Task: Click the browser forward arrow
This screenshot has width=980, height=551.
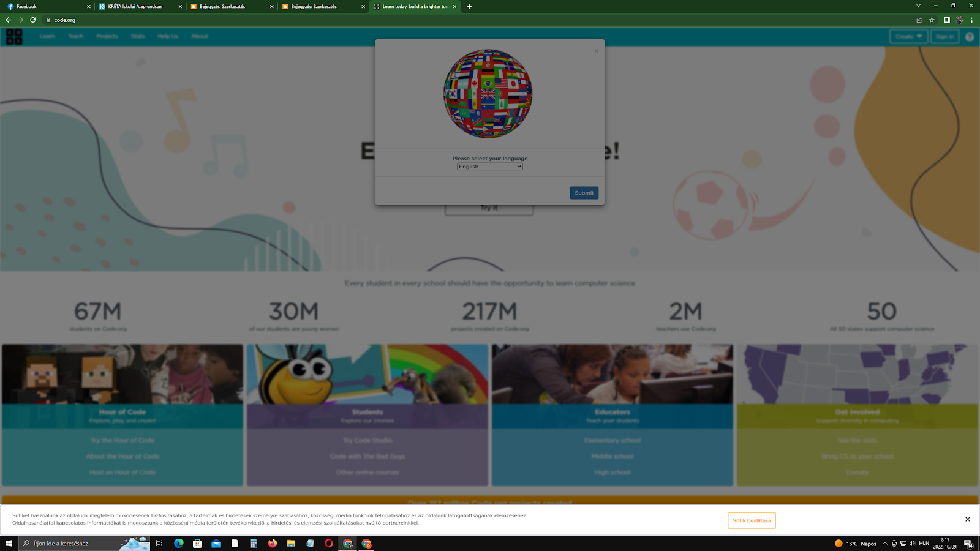Action: [x=20, y=20]
